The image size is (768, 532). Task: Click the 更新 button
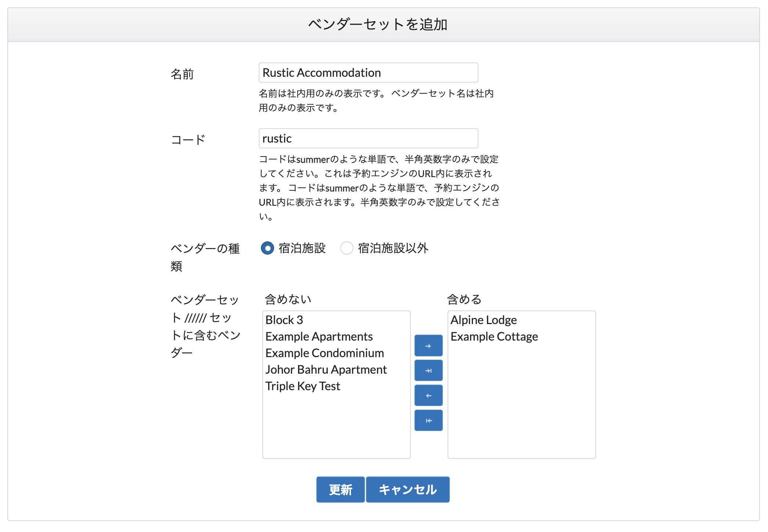(340, 489)
